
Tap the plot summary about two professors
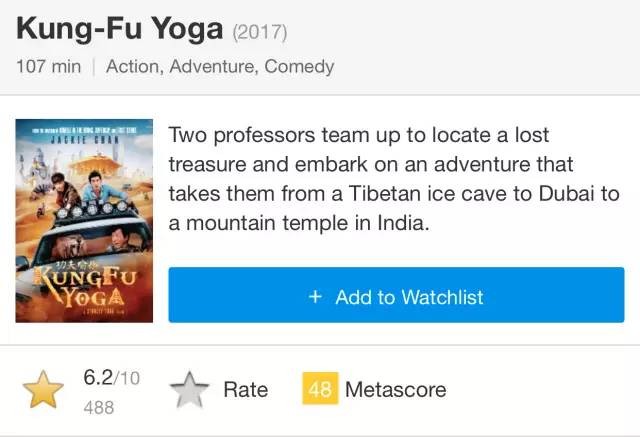394,178
